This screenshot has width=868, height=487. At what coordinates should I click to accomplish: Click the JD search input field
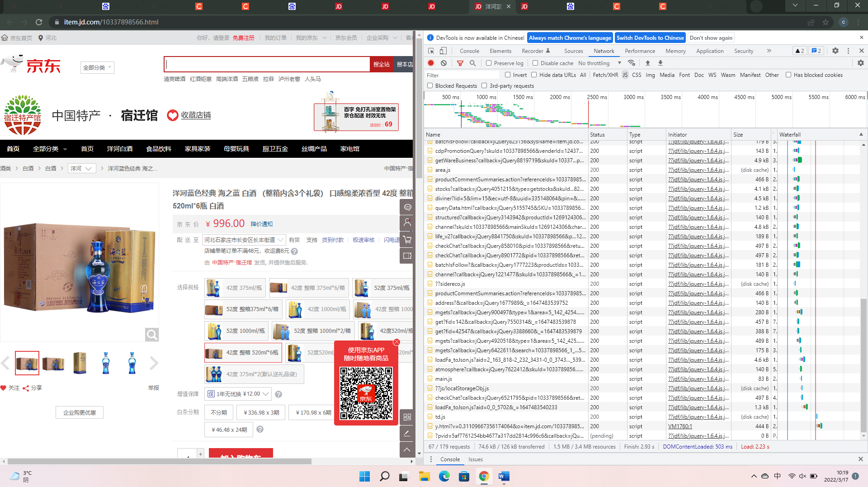267,65
